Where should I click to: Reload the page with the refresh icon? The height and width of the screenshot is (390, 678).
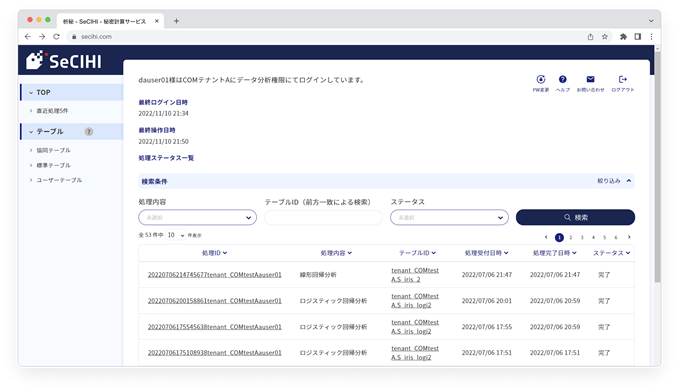point(56,37)
